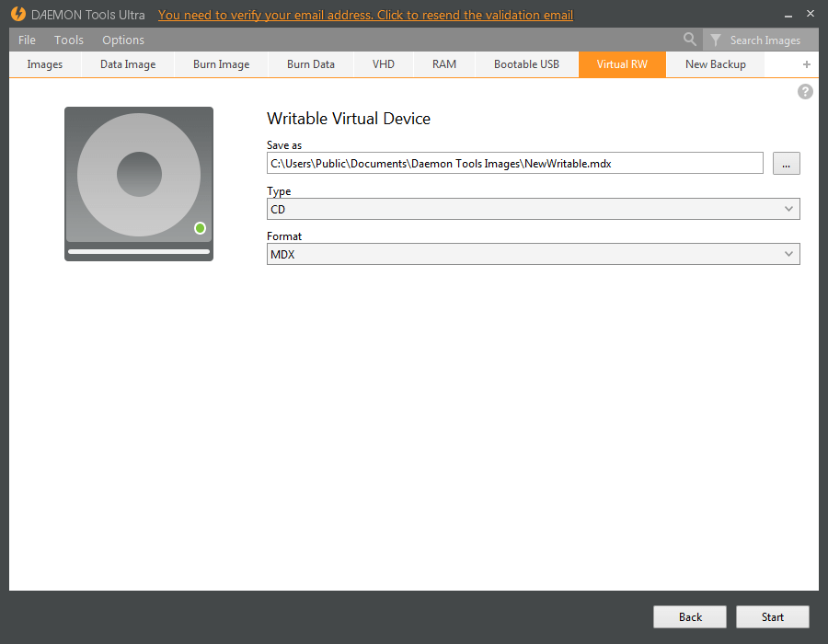Open the Bootable USB tab
Screen dimensions: 828x644
[526, 64]
